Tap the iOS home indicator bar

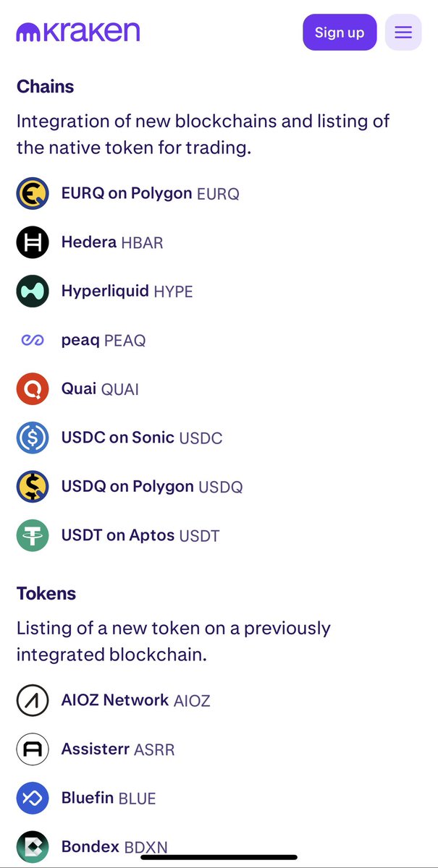(219, 858)
